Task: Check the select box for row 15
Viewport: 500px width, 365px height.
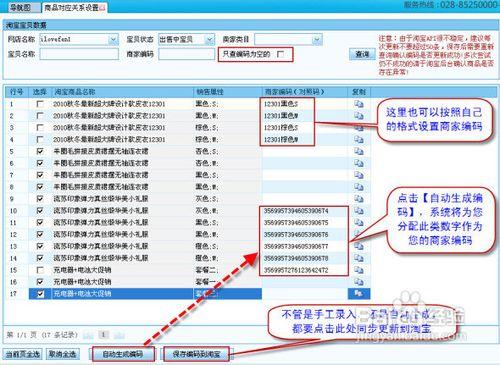Action: [40, 270]
